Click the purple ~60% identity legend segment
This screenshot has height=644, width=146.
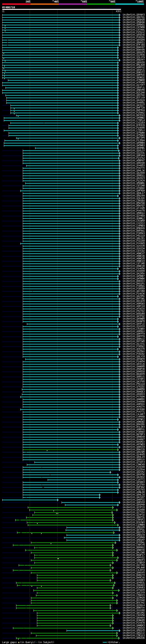pos(73,4)
